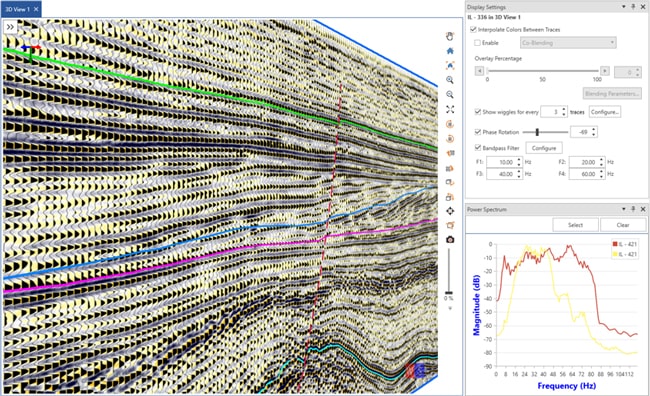
Task: Open the bandpass filter Configure button
Action: click(544, 148)
